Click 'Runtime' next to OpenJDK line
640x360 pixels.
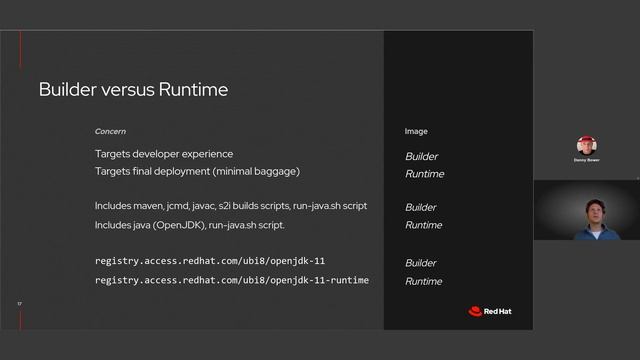[424, 225]
